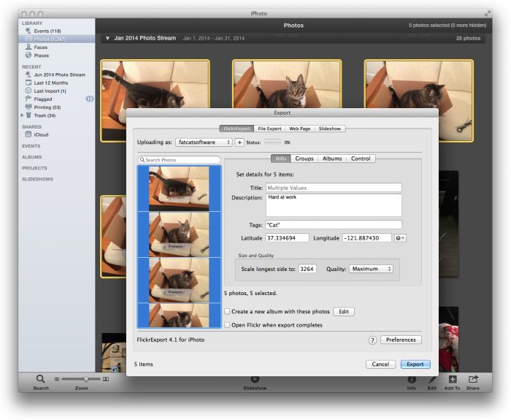Click the magnifier in Search Photos field

point(142,160)
